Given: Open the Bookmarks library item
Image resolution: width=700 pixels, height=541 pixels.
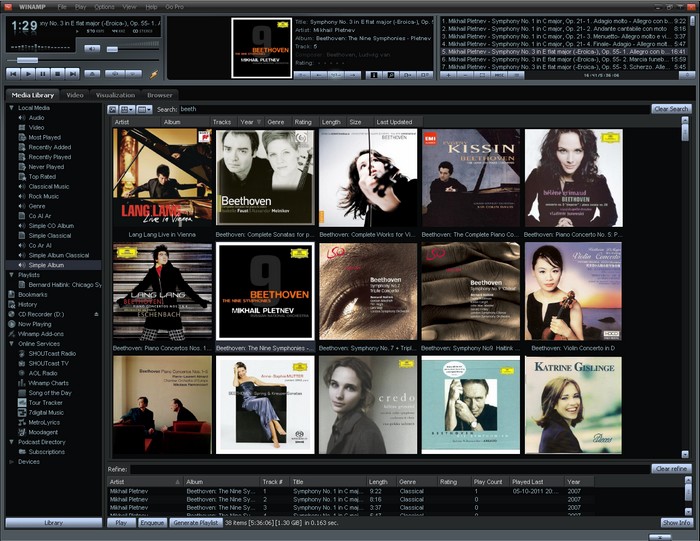Looking at the screenshot, I should (x=33, y=295).
